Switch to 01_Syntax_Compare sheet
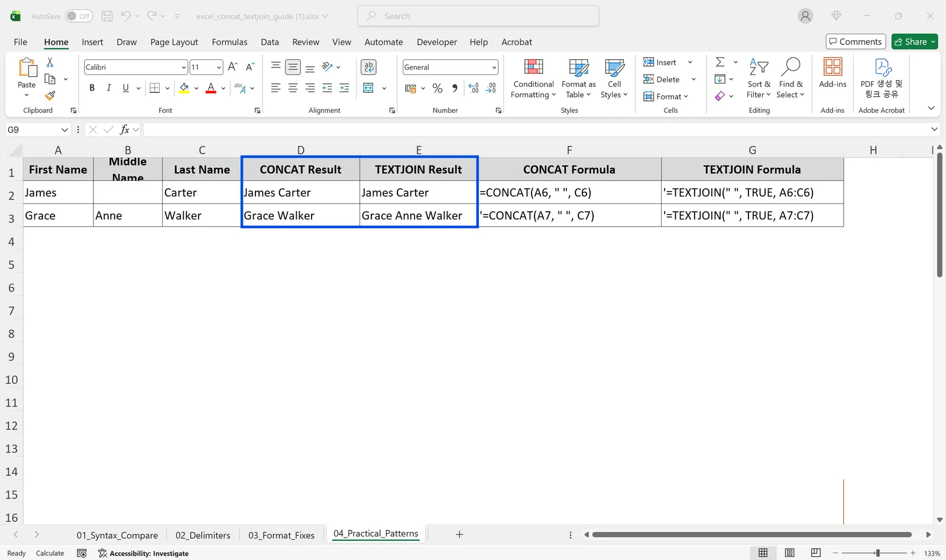946x560 pixels. (117, 535)
